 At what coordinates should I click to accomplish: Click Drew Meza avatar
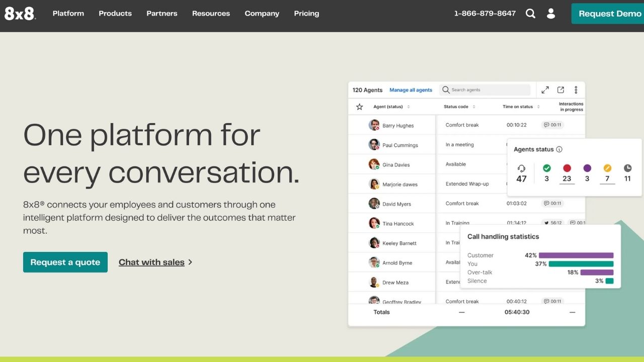coord(374,282)
